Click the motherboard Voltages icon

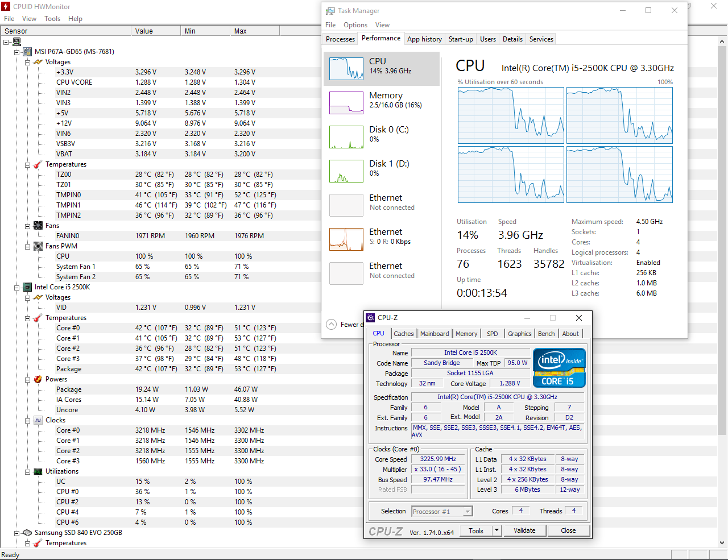38,62
